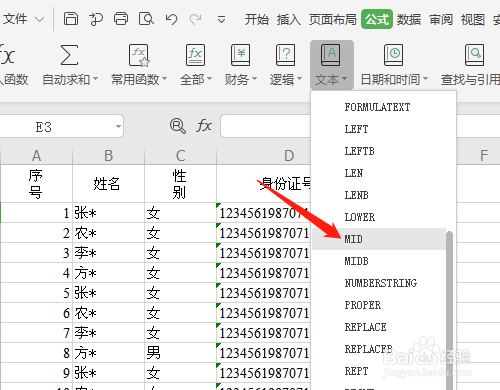Screen dimensions: 500x390
Task: Click the 文本 functions icon
Action: coord(330,55)
